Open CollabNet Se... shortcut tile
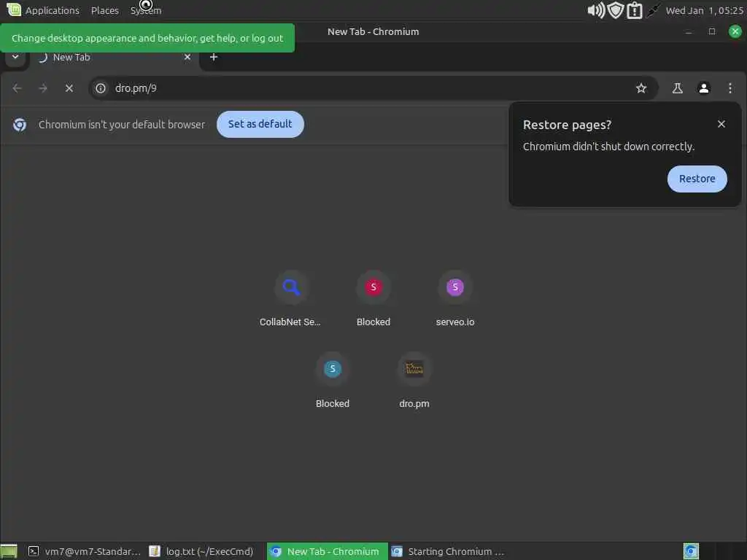The image size is (747, 560). pos(290,298)
